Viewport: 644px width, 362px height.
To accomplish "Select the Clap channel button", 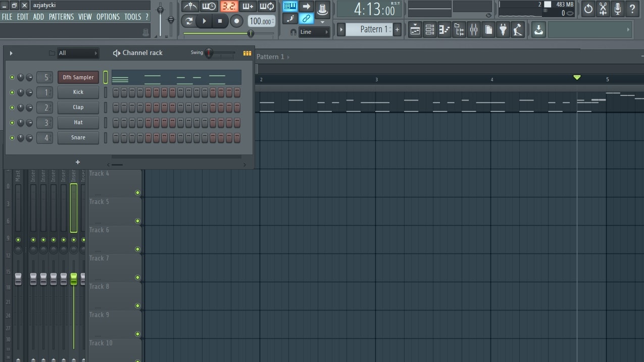I will pos(78,108).
